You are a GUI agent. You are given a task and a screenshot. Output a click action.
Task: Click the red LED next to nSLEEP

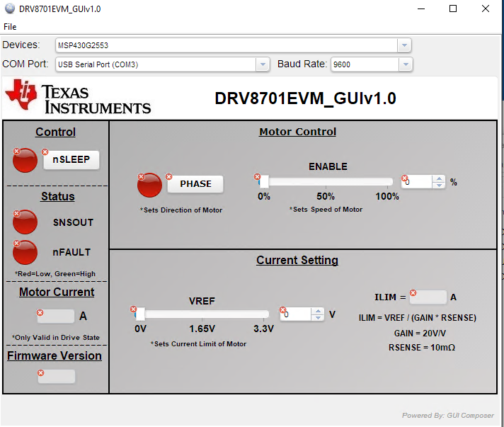click(x=25, y=160)
